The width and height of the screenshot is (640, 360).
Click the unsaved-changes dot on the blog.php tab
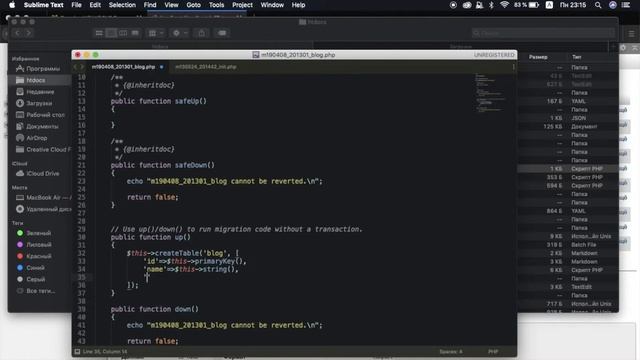click(x=162, y=67)
